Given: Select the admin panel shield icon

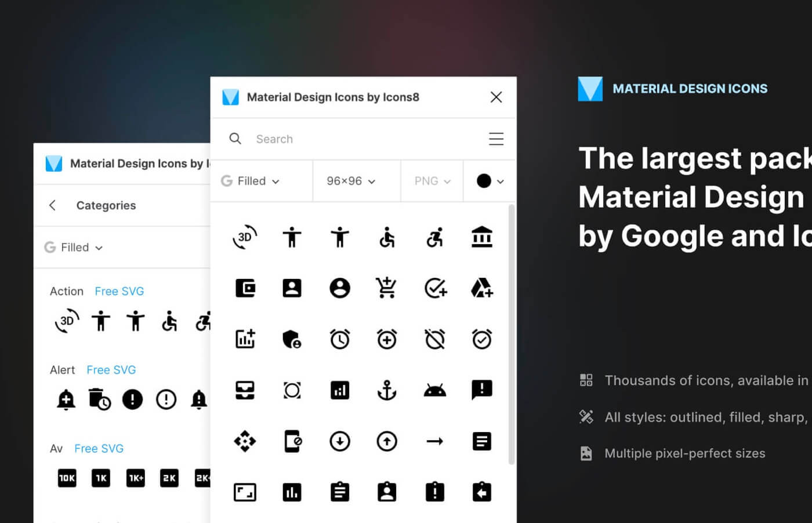Looking at the screenshot, I should coord(292,339).
